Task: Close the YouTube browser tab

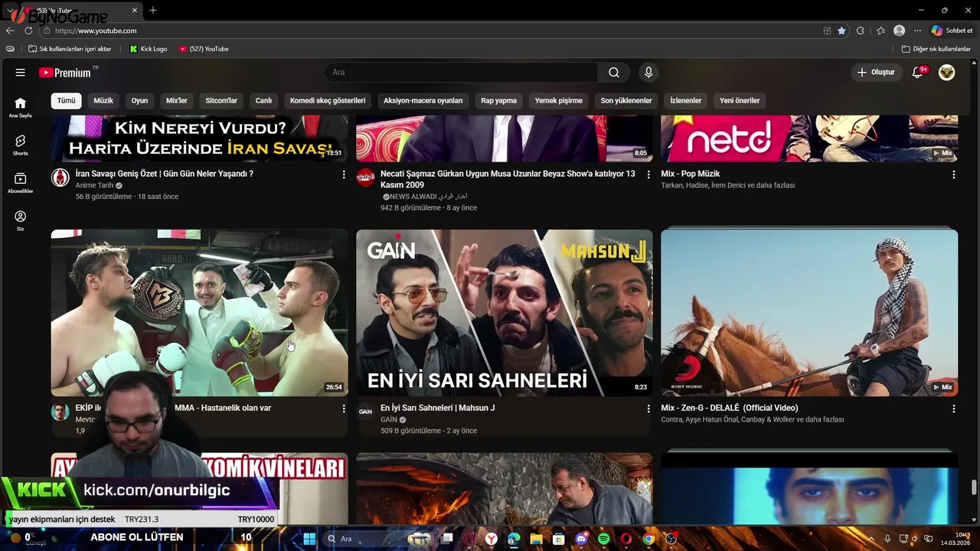Action: pos(135,11)
